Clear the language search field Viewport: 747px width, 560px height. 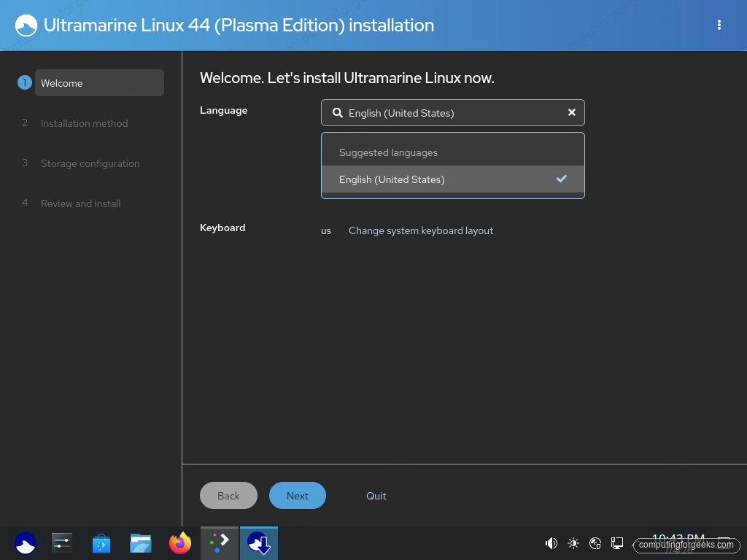pyautogui.click(x=572, y=112)
